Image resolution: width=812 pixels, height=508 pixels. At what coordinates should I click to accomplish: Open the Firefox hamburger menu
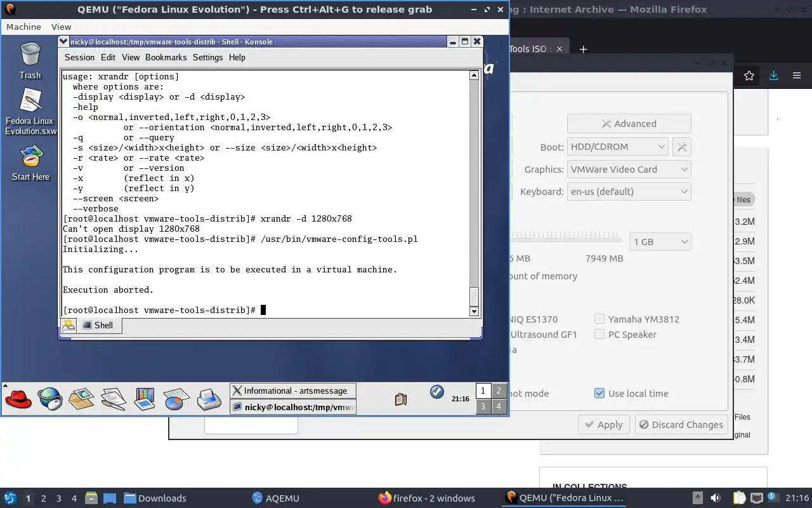[x=797, y=76]
